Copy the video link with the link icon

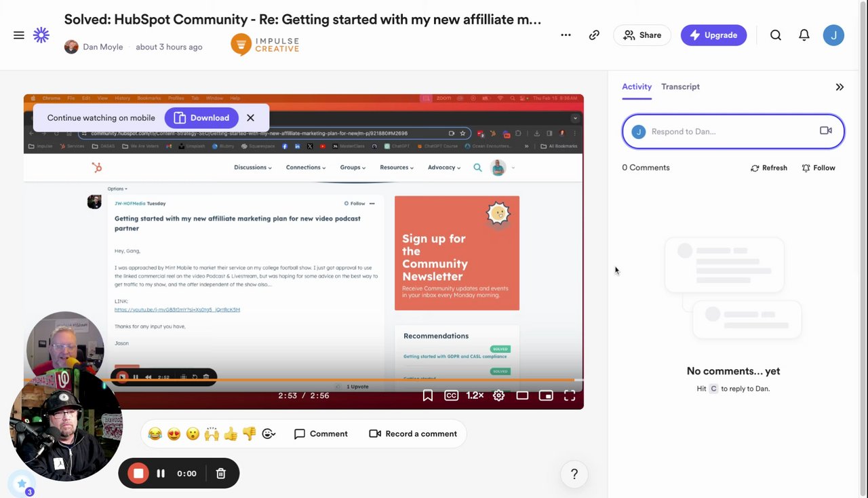tap(594, 35)
